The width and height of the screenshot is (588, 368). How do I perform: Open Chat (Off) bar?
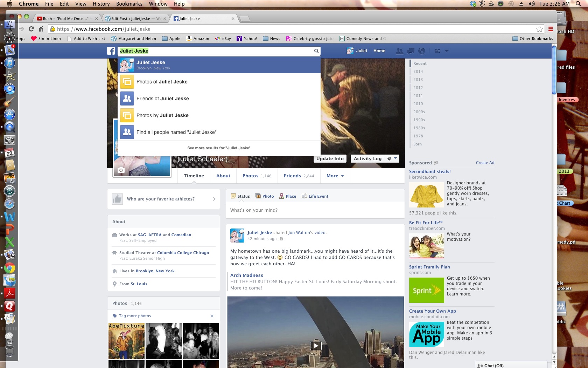coord(511,365)
